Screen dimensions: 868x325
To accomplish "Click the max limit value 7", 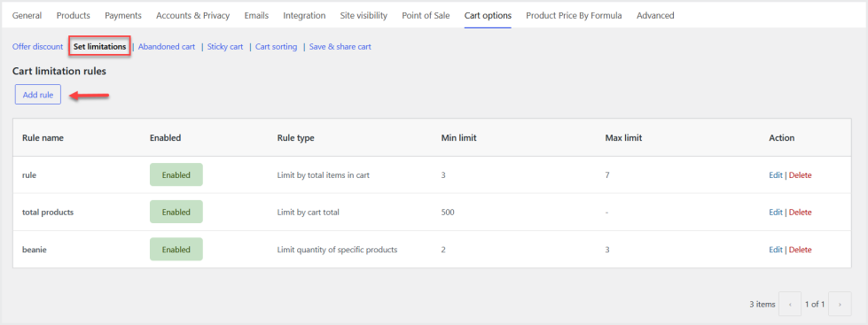I will (x=607, y=175).
